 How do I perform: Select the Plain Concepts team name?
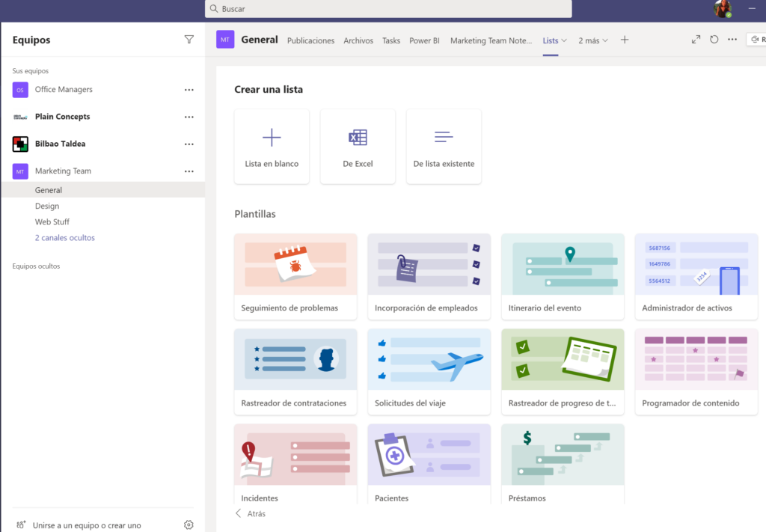63,117
